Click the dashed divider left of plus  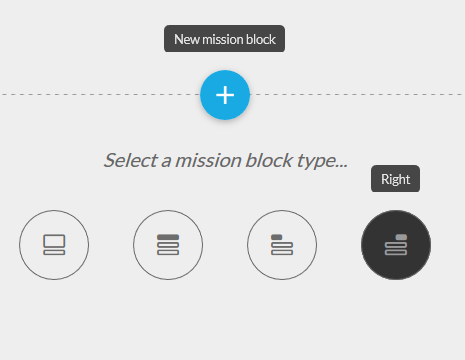tap(100, 95)
